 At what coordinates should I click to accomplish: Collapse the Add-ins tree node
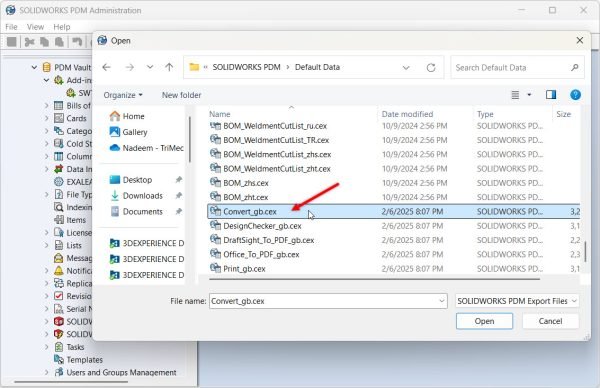tap(46, 80)
